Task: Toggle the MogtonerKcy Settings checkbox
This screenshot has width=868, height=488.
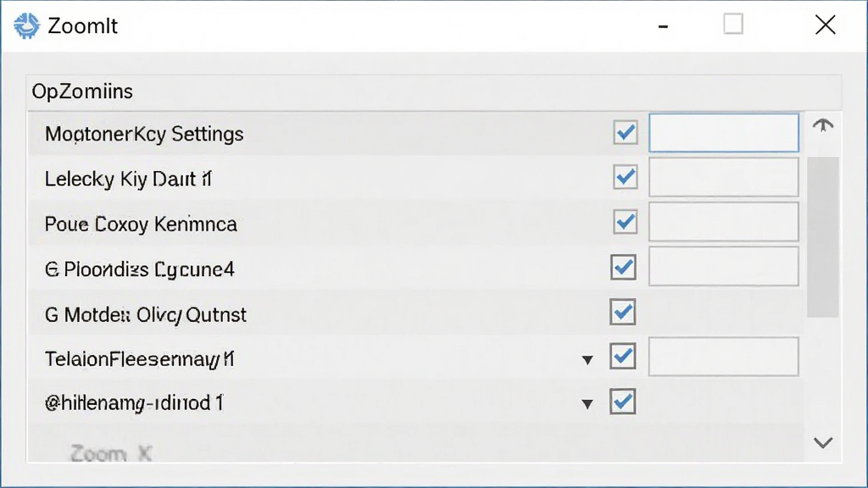Action: [626, 132]
